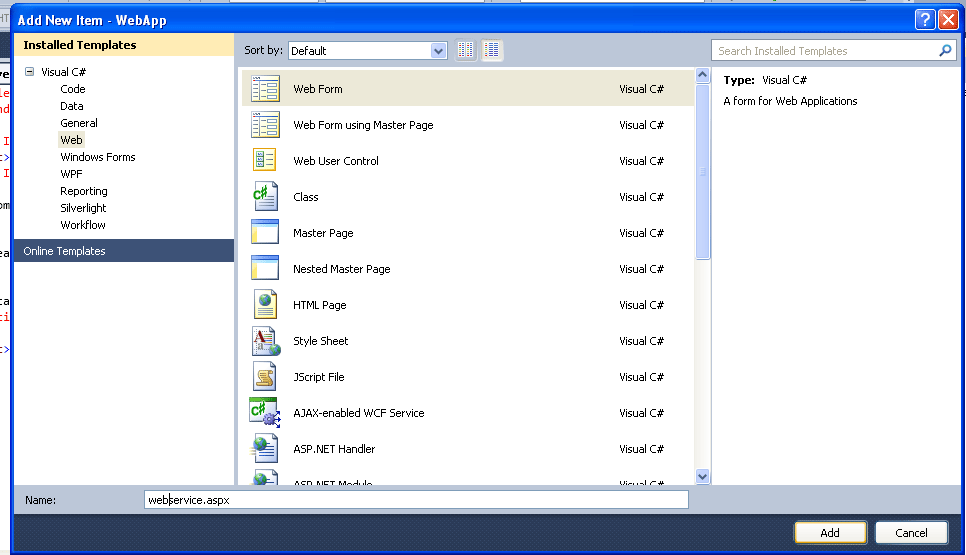Switch to small icons view
Screen dimensions: 966x555
click(466, 50)
